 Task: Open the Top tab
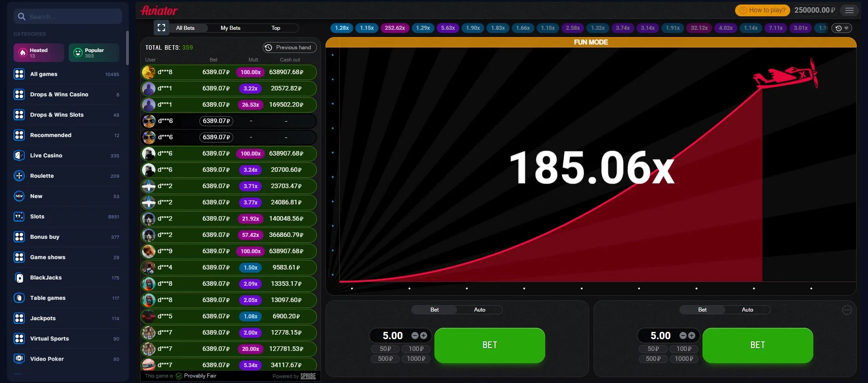pyautogui.click(x=275, y=28)
